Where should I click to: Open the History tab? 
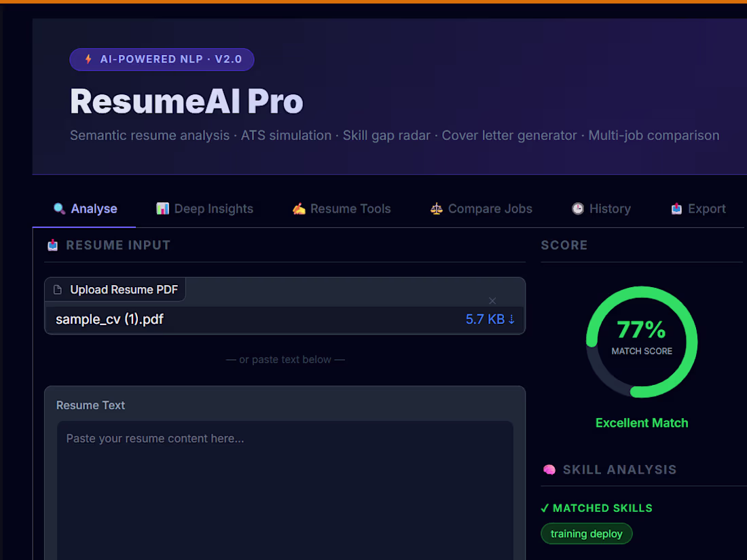601,208
